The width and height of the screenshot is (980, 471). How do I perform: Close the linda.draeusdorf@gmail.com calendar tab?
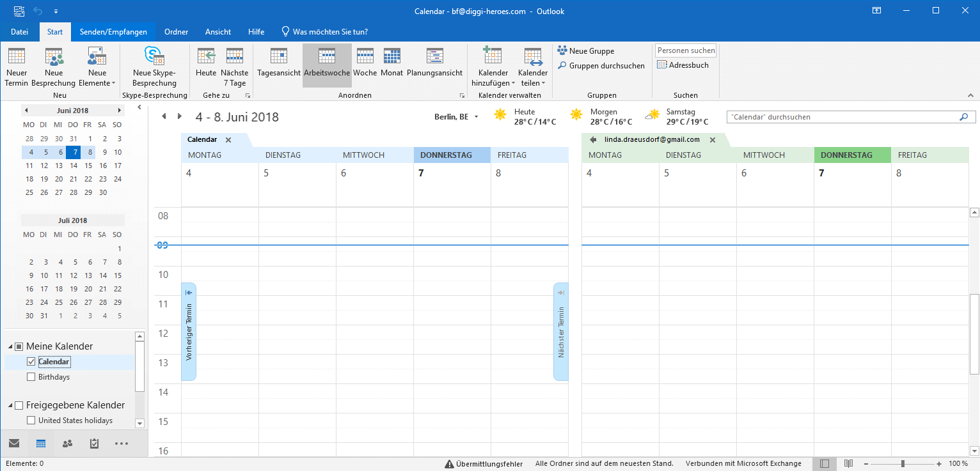coord(713,140)
